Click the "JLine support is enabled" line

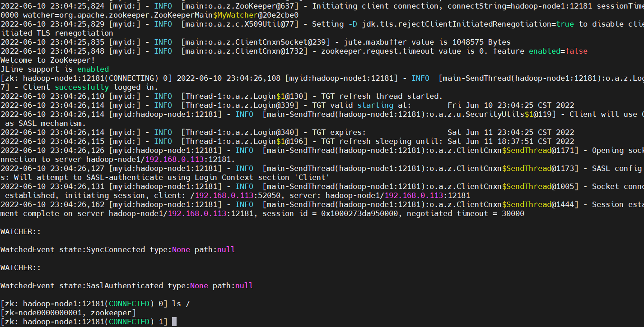55,69
